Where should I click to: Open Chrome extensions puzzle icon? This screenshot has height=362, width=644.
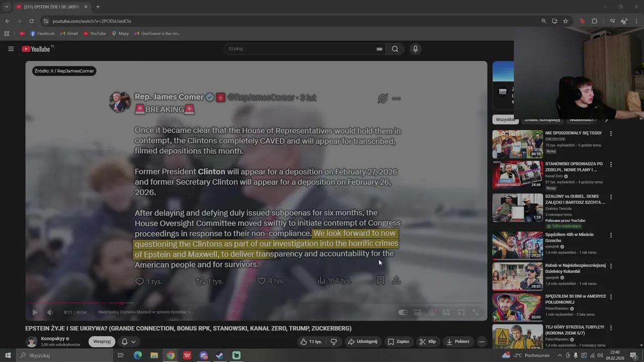(x=594, y=21)
